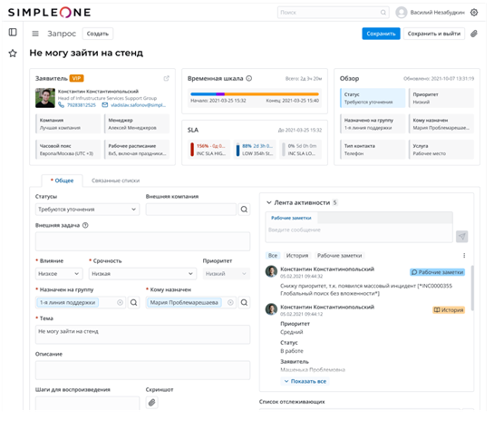This screenshot has height=430, width=504.
Task: Open settings gear in top bar
Action: click(474, 12)
